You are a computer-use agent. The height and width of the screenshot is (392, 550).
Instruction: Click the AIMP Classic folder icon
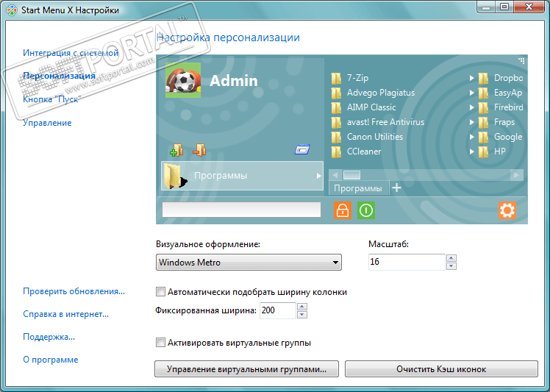[x=336, y=107]
